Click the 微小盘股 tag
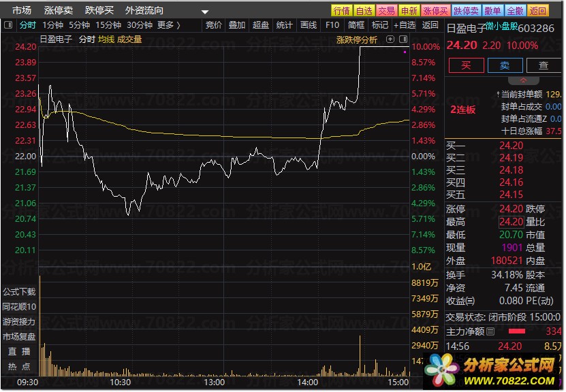Image resolution: width=566 pixels, height=392 pixels. tap(501, 27)
